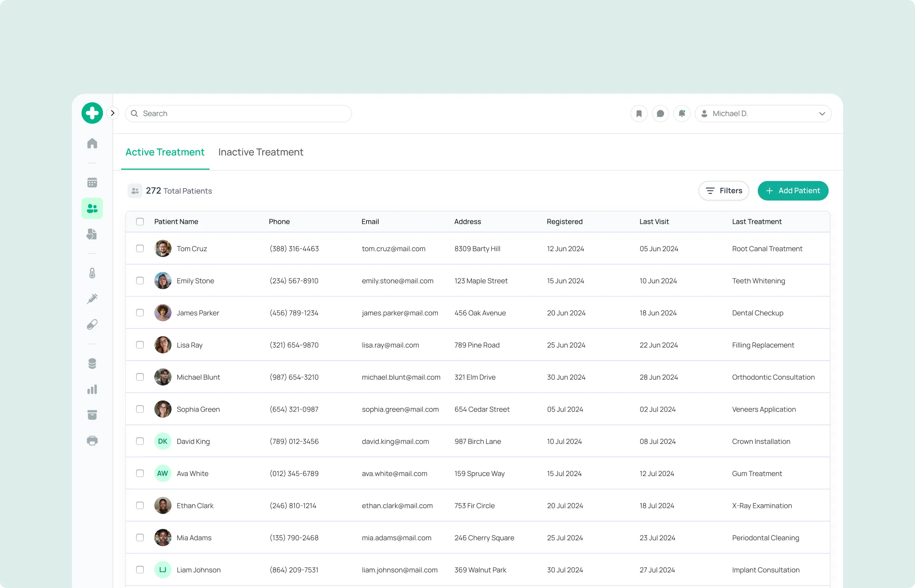Check the Michael Blunt row checkbox
The image size is (915, 588).
point(140,377)
